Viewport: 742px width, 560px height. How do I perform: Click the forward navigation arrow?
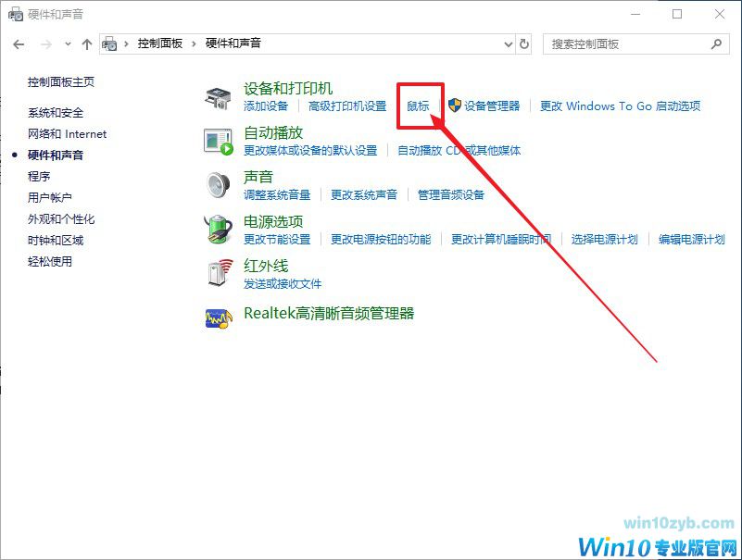46,44
